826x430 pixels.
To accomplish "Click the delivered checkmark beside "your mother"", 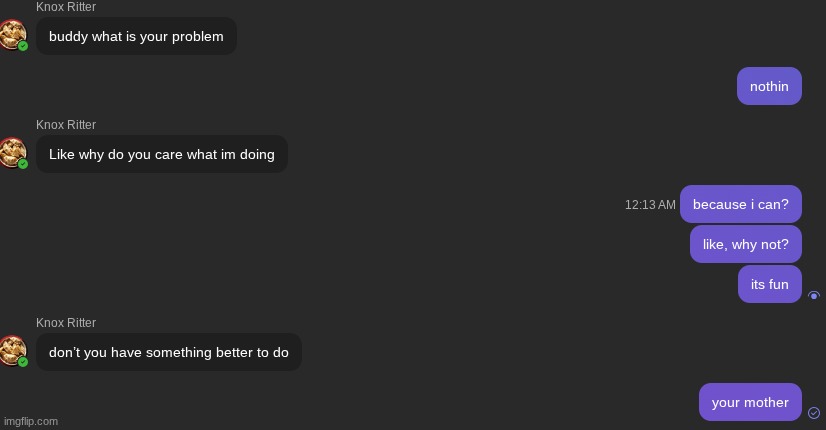I will tap(814, 413).
